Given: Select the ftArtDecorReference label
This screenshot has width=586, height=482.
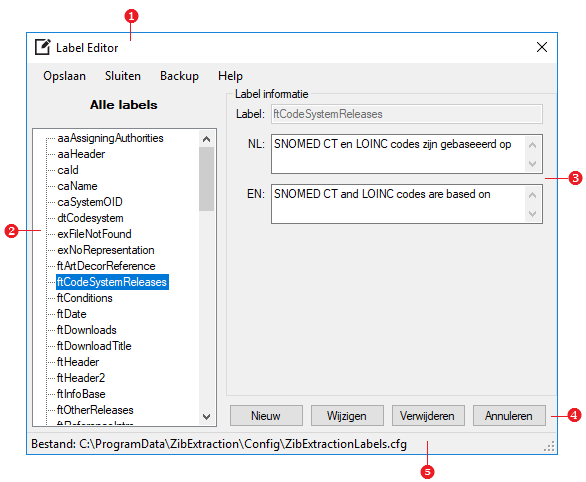Looking at the screenshot, I should point(106,266).
